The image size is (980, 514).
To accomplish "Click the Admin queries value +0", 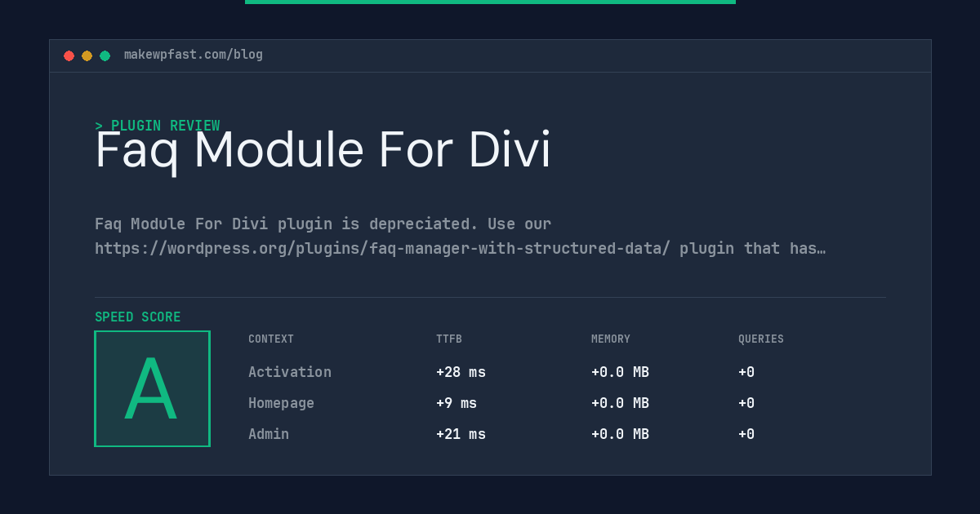I will [x=746, y=434].
